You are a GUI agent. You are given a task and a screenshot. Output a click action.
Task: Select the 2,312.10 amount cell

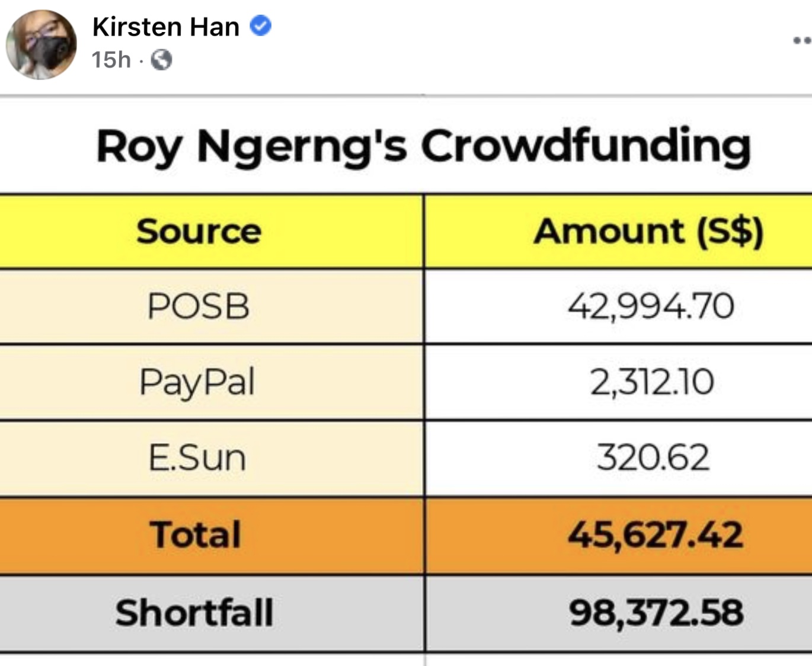click(x=652, y=382)
